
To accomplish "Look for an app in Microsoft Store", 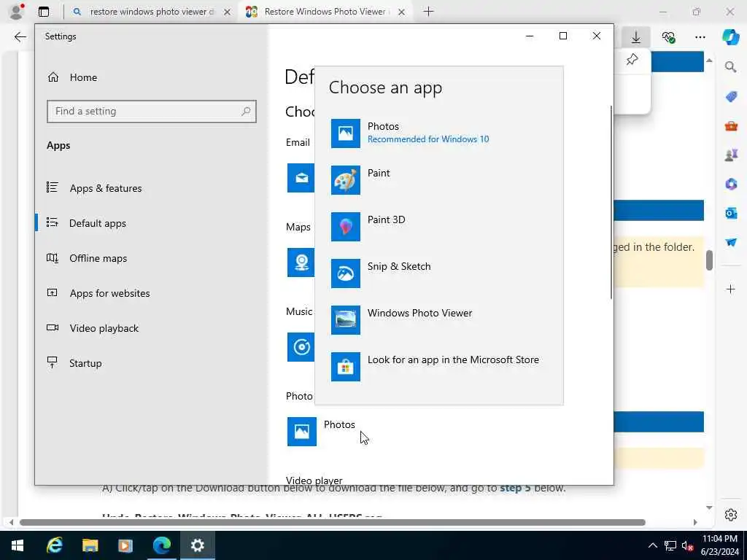I will click(438, 367).
